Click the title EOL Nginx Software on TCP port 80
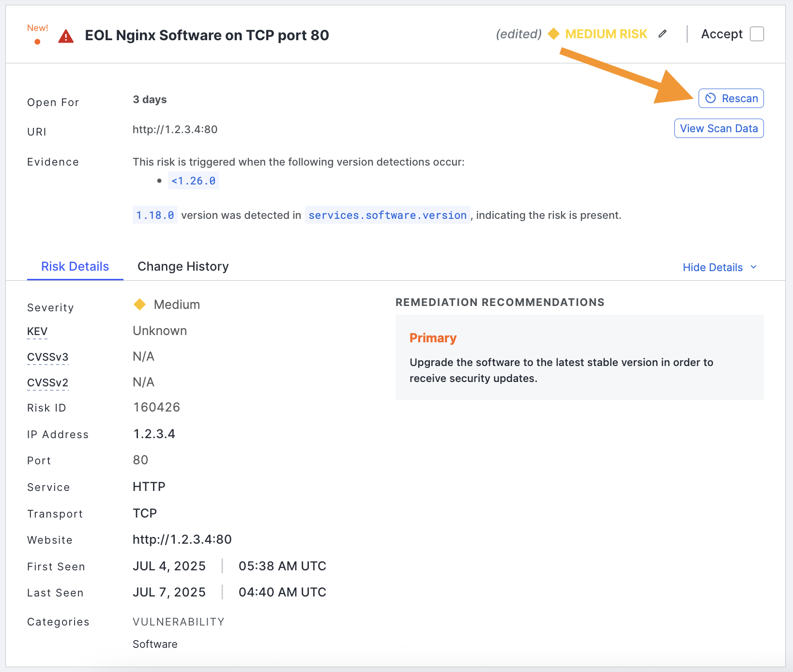The height and width of the screenshot is (672, 793). (207, 35)
